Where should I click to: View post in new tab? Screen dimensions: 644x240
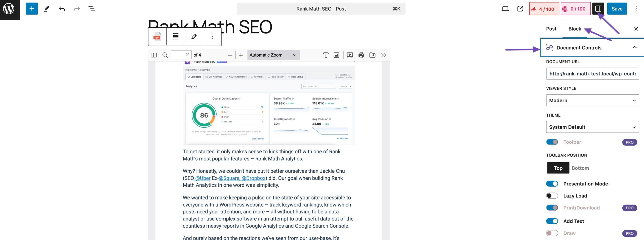pos(520,9)
